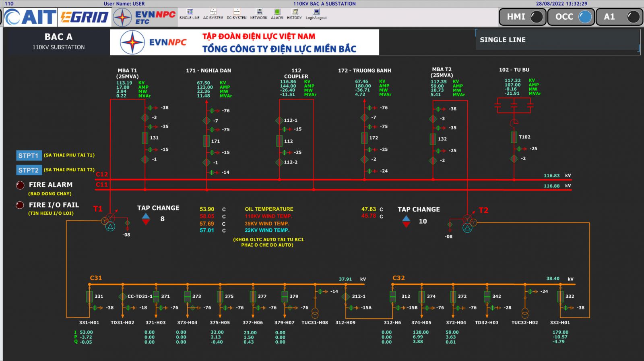
Task: Click the T1 earthing switch -08
Action: [x=127, y=223]
